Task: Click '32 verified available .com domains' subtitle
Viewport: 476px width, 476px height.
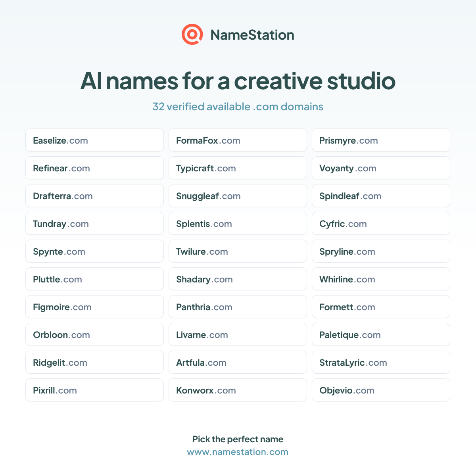Action: tap(238, 107)
